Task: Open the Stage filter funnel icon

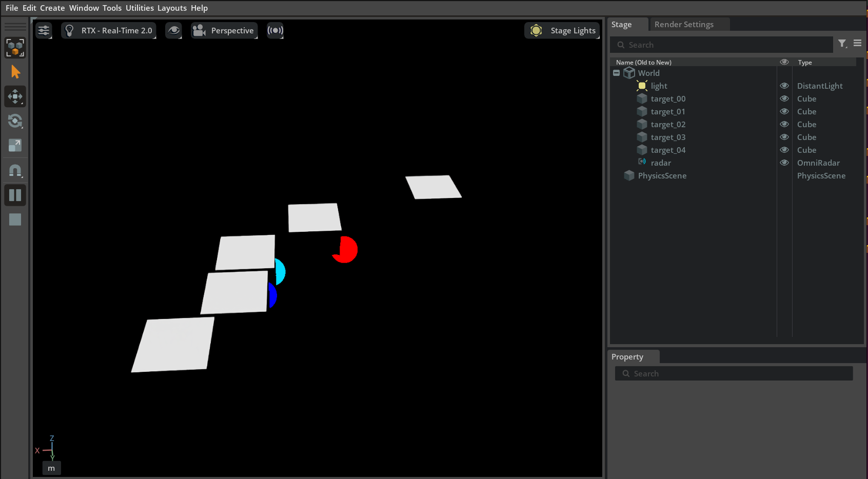Action: point(842,44)
